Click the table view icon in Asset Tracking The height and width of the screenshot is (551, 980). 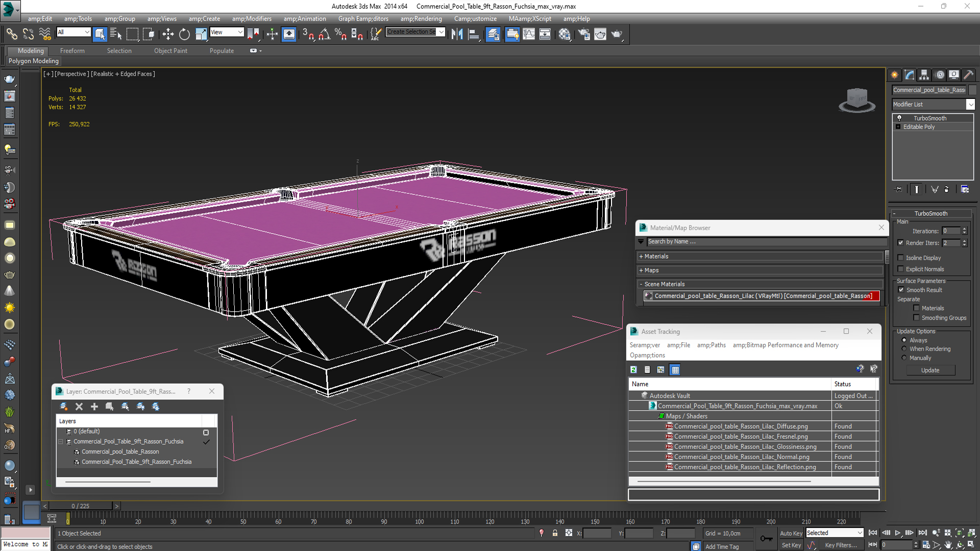click(675, 370)
